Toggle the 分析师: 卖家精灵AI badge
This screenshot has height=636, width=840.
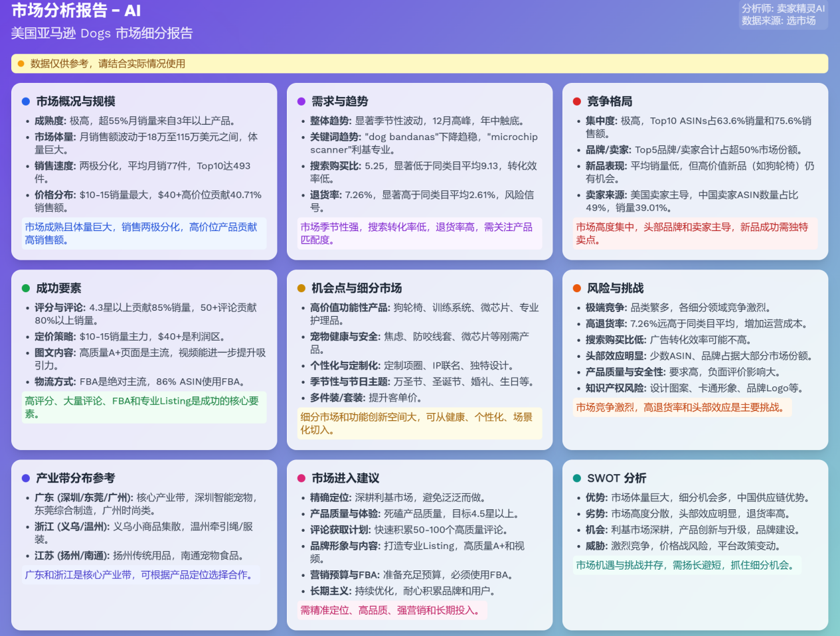[782, 9]
